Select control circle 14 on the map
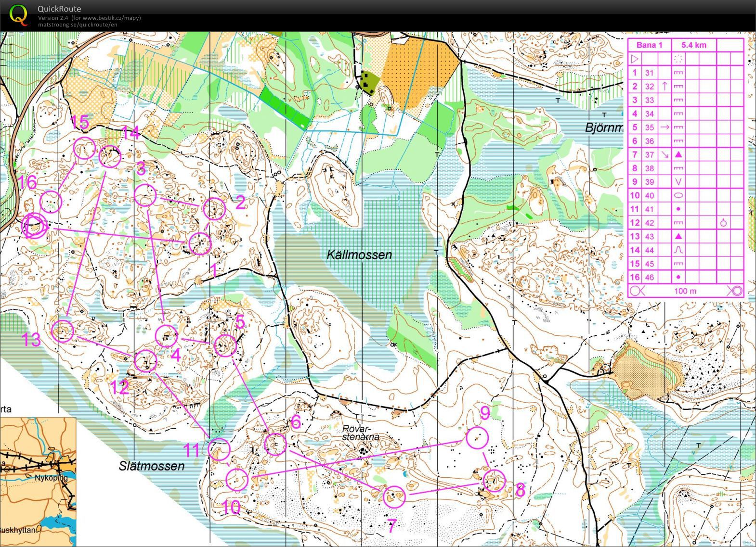Image resolution: width=756 pixels, height=547 pixels. coord(110,156)
